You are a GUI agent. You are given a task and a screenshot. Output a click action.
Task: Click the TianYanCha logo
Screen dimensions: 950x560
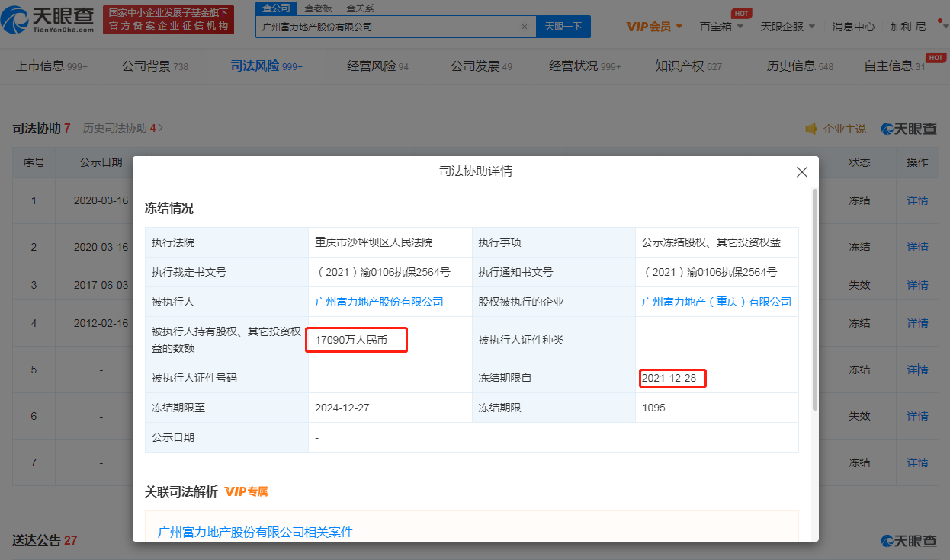click(49, 19)
